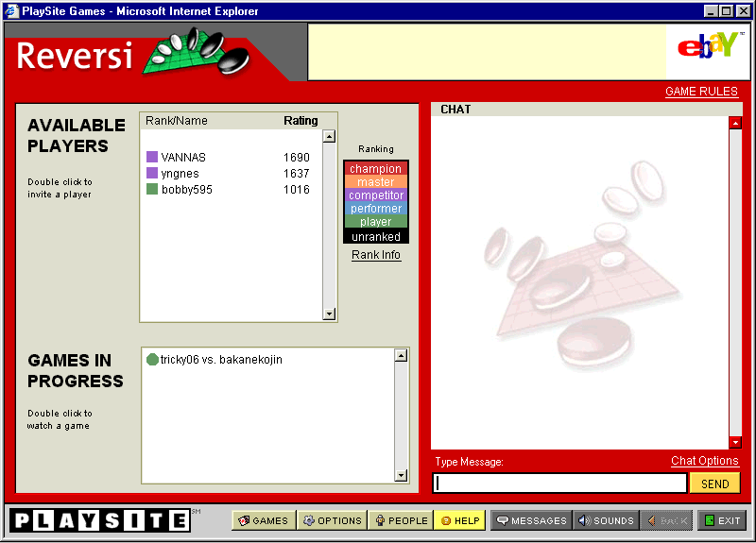
Task: Click the purple rank square beside VANNAS
Action: coord(152,157)
